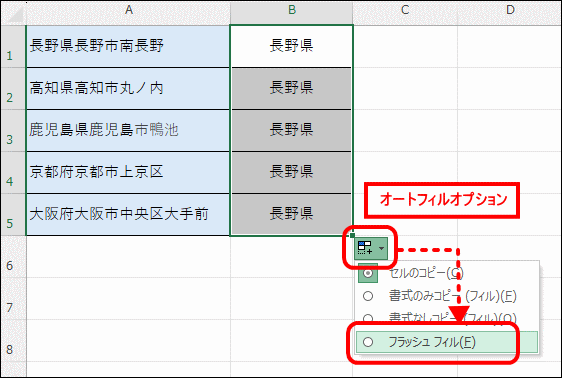
Task: Select row 7 header
Action: click(x=13, y=298)
